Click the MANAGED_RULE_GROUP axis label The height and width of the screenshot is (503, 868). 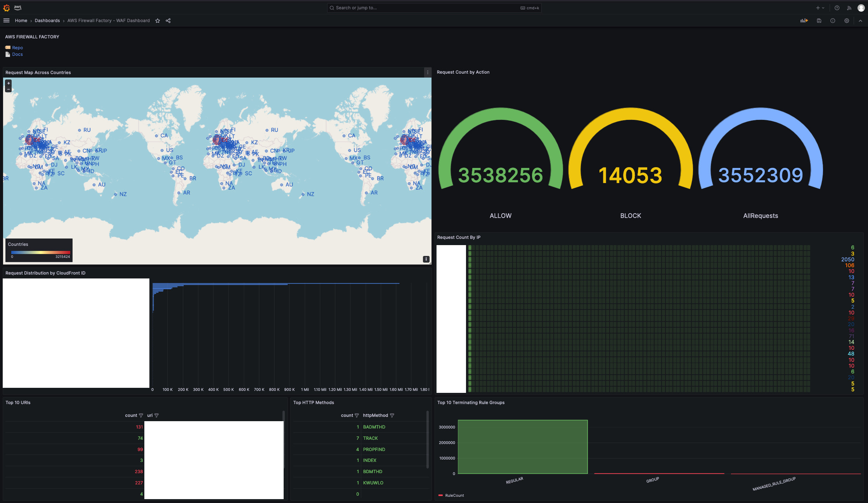coord(774,484)
